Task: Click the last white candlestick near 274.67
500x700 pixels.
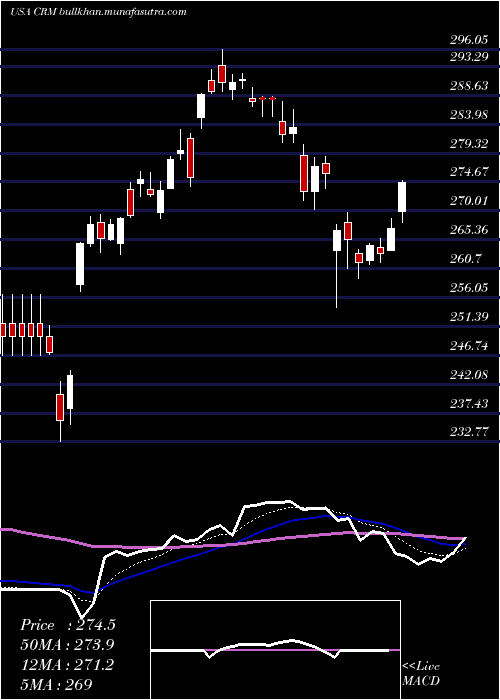Action: [402, 197]
